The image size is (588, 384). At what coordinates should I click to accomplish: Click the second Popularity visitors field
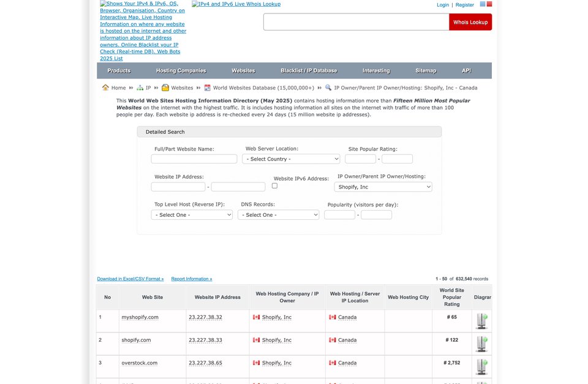click(377, 215)
